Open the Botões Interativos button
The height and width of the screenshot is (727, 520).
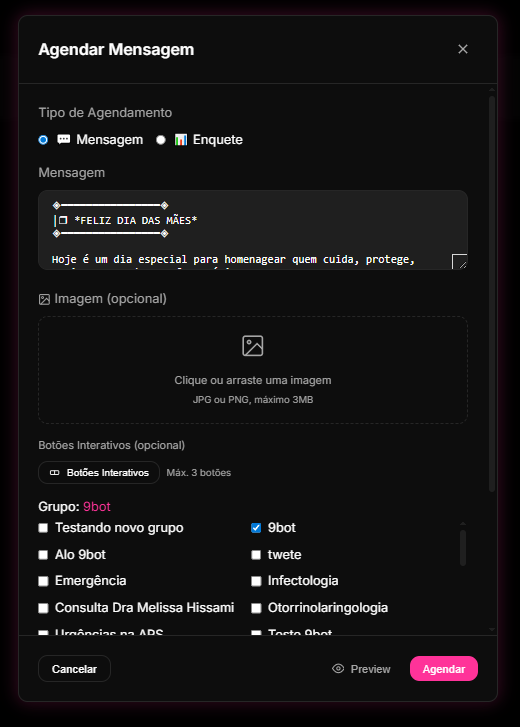pos(99,472)
